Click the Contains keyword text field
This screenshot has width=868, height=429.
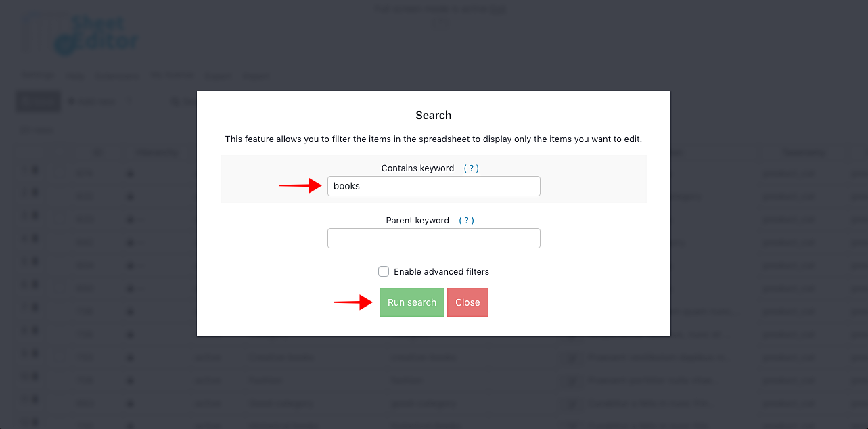point(434,186)
